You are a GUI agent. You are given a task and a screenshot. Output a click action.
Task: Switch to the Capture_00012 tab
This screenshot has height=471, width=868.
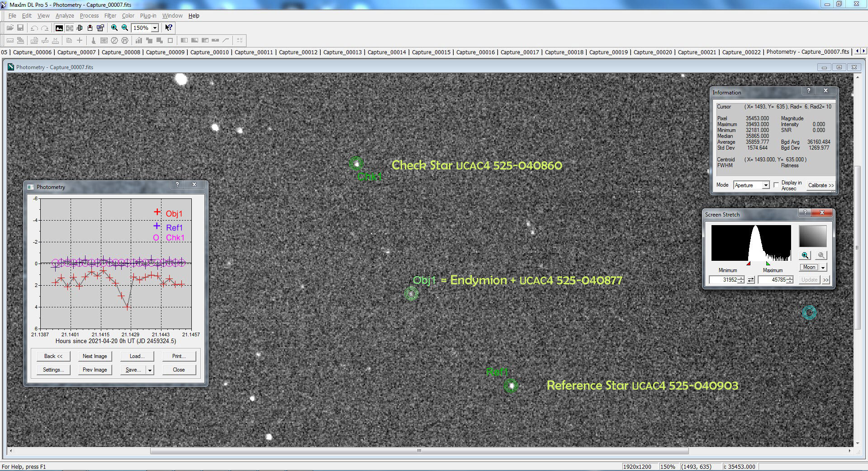click(298, 52)
